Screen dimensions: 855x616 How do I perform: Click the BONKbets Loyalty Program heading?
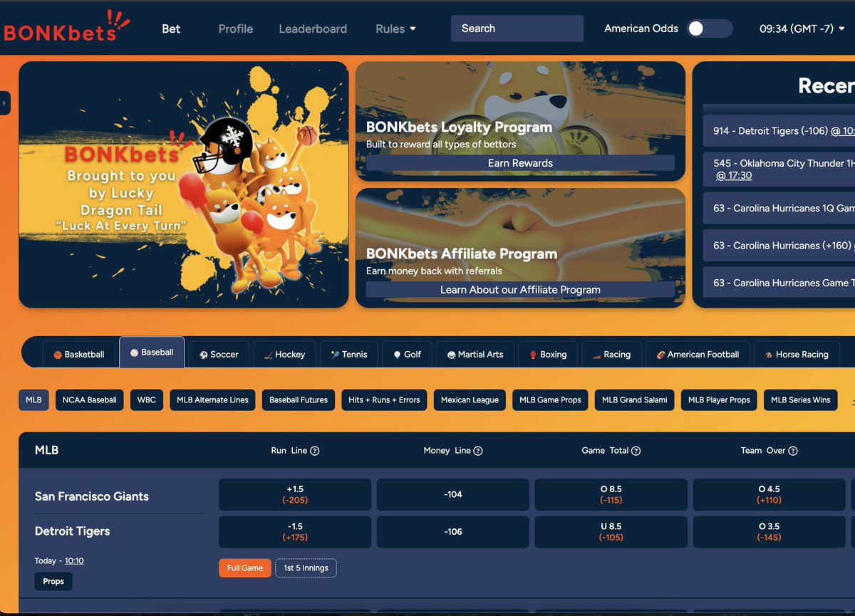pyautogui.click(x=459, y=127)
